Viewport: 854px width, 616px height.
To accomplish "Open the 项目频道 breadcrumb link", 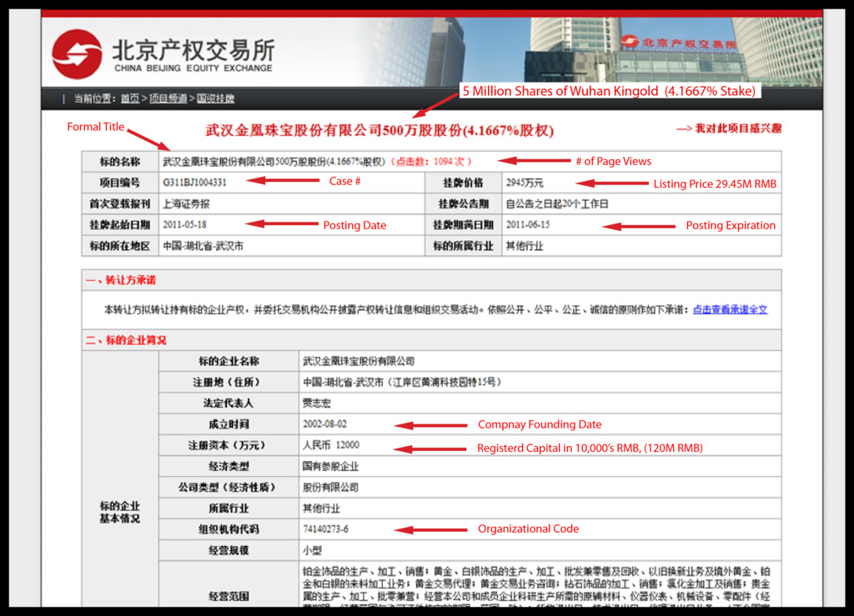I will click(168, 98).
